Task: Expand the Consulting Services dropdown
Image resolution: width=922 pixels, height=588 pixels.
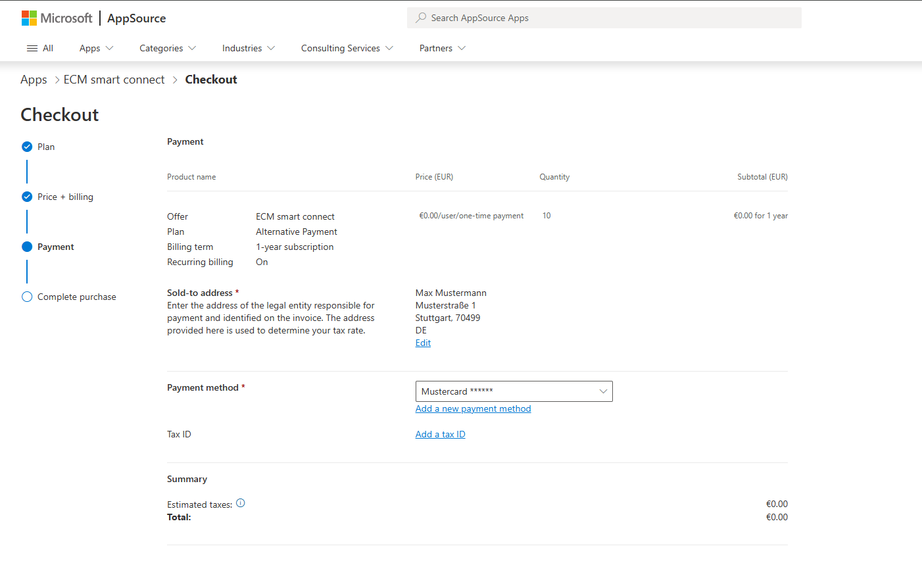Action: (x=347, y=48)
